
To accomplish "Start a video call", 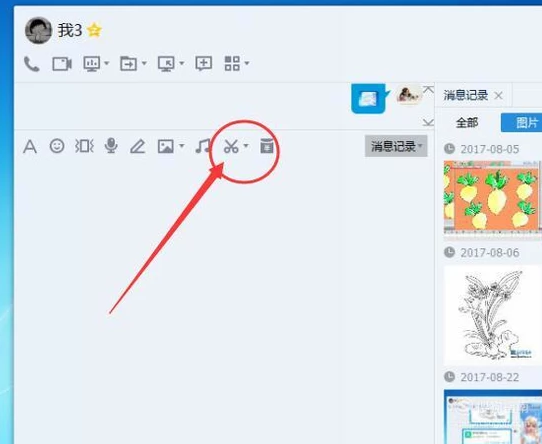I will [62, 64].
